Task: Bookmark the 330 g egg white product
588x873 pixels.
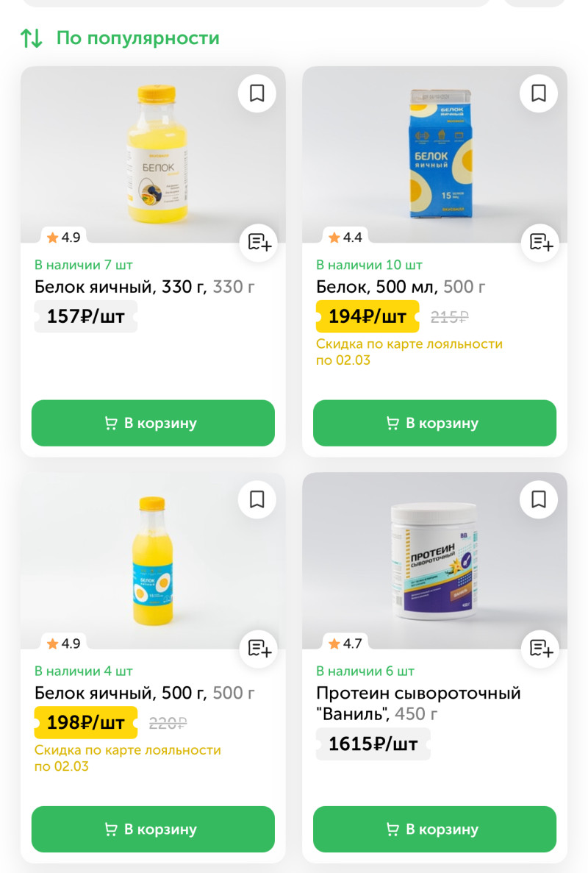Action: 257,93
